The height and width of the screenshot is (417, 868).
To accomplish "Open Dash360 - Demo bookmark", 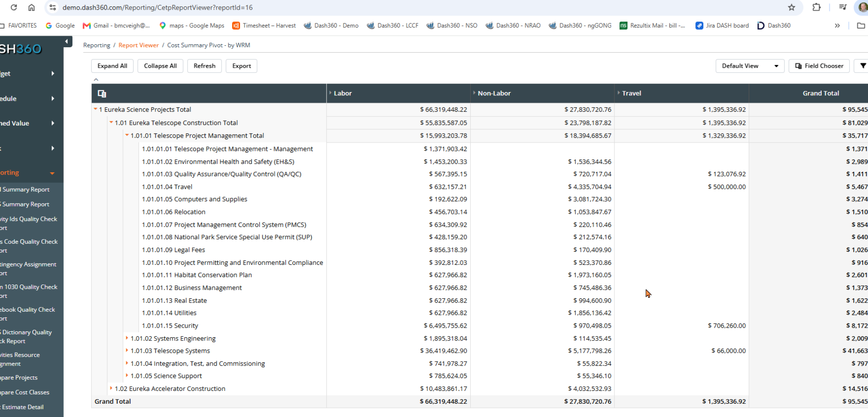I will [x=331, y=26].
